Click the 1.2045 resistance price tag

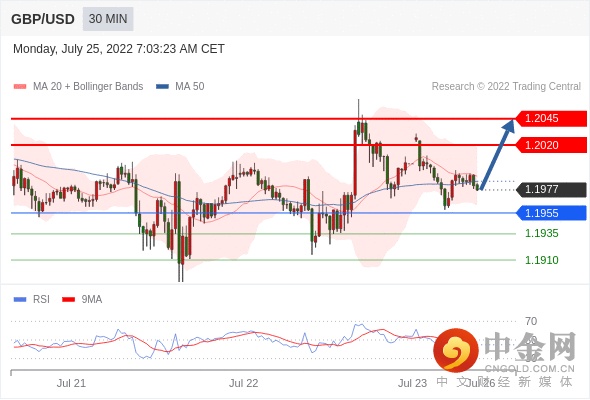pyautogui.click(x=551, y=119)
